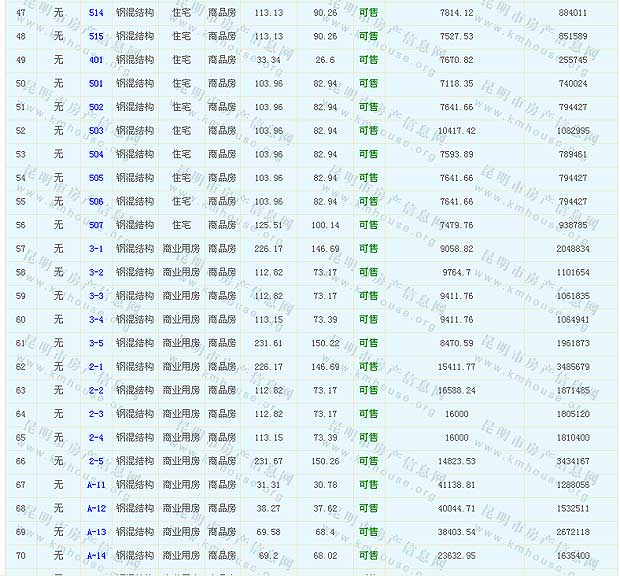Click unit 2-5 link
Image resolution: width=620 pixels, height=576 pixels.
click(x=96, y=461)
